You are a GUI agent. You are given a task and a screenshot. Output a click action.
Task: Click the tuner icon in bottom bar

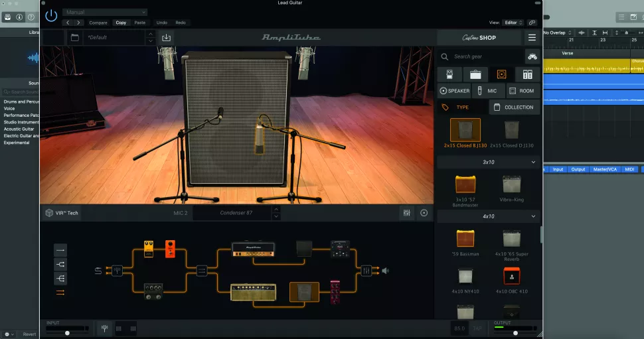pyautogui.click(x=105, y=328)
